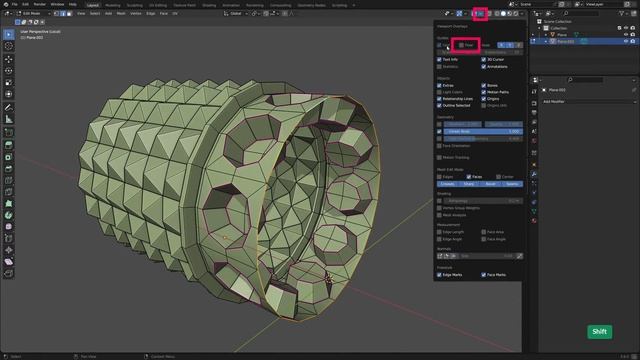
Task: Open the Mesh menu in viewport header
Action: pos(121,13)
